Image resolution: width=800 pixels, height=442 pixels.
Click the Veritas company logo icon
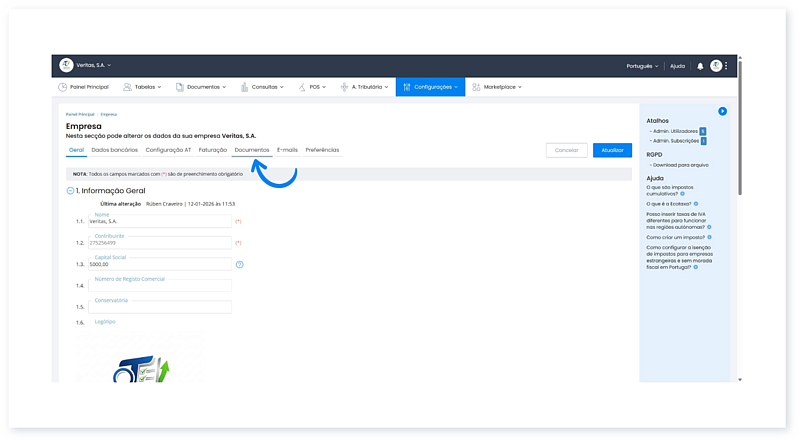(67, 65)
